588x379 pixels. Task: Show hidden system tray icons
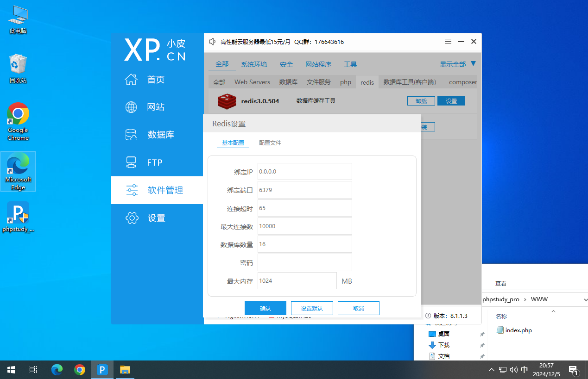(491, 370)
